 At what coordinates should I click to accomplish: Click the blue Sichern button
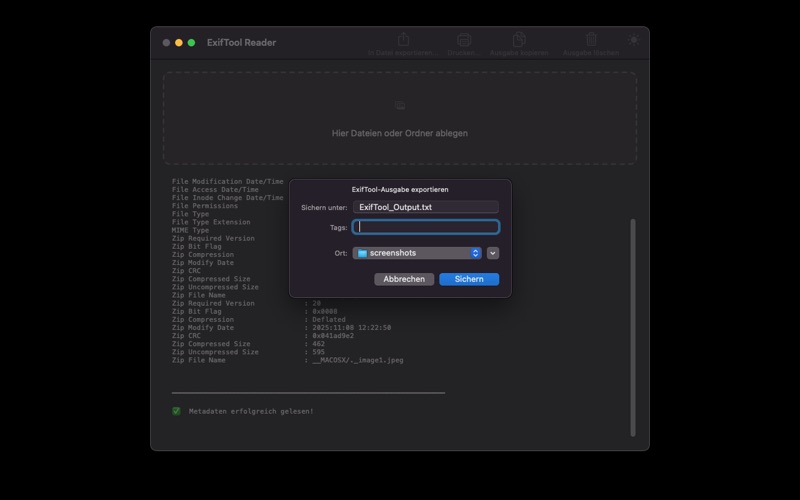point(469,279)
